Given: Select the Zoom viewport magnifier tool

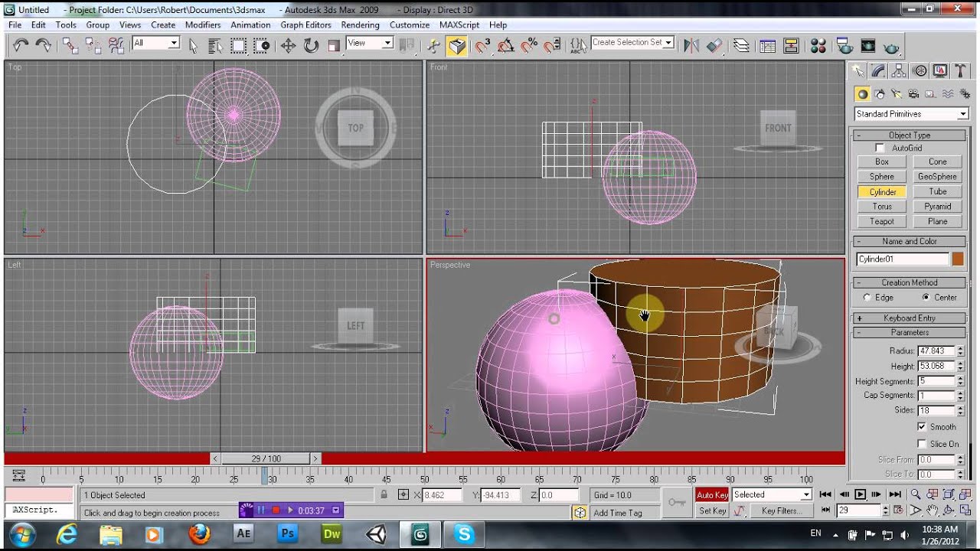Looking at the screenshot, I should tap(916, 494).
